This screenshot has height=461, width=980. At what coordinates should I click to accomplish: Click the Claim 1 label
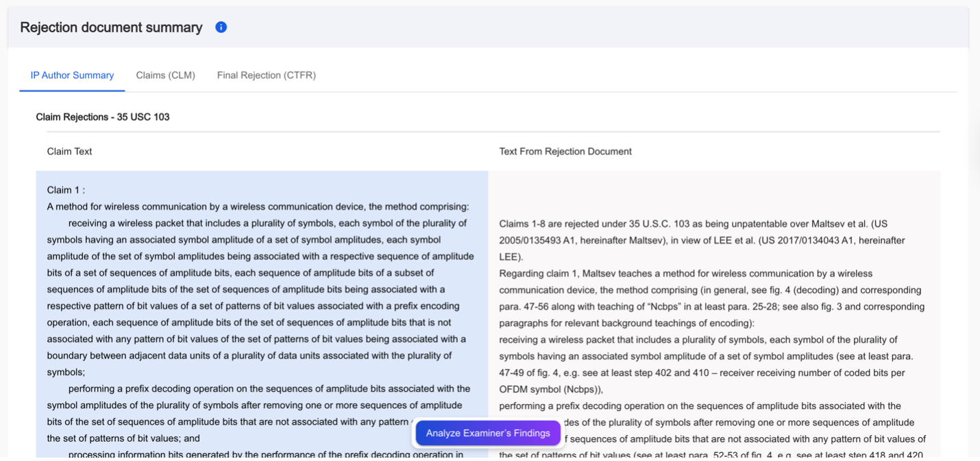66,190
